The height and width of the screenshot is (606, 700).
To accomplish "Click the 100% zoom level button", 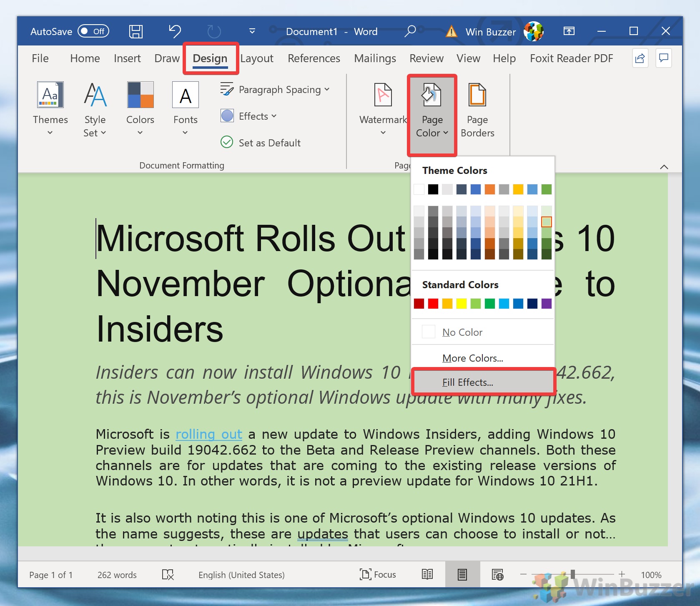I will pos(651,575).
